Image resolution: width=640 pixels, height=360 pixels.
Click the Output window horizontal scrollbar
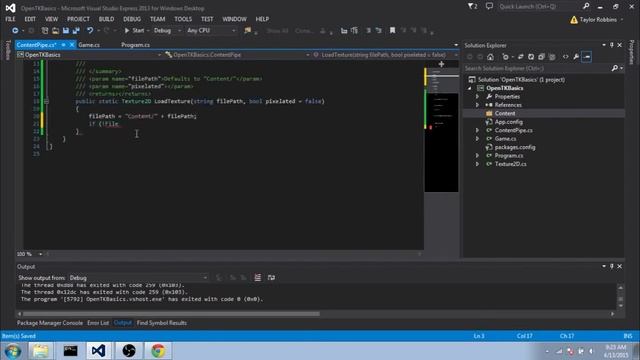(171, 314)
